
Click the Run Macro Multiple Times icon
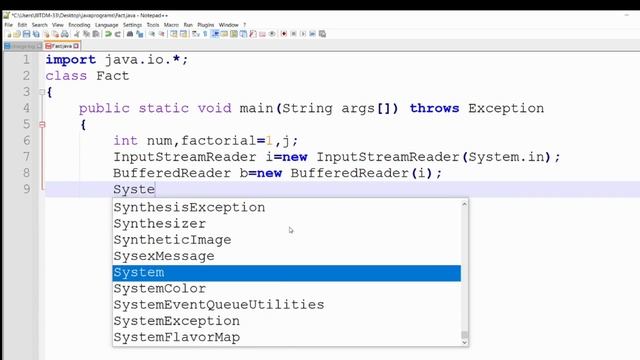312,34
